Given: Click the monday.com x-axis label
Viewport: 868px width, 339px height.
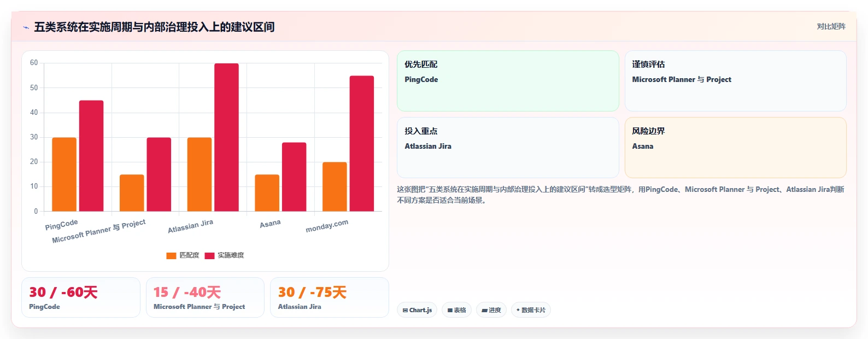Looking at the screenshot, I should 327,226.
